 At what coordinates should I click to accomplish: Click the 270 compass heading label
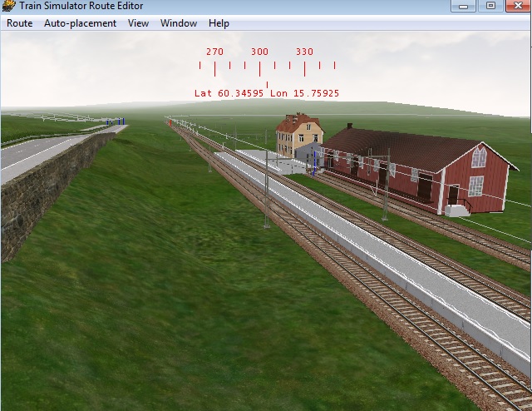pos(214,52)
